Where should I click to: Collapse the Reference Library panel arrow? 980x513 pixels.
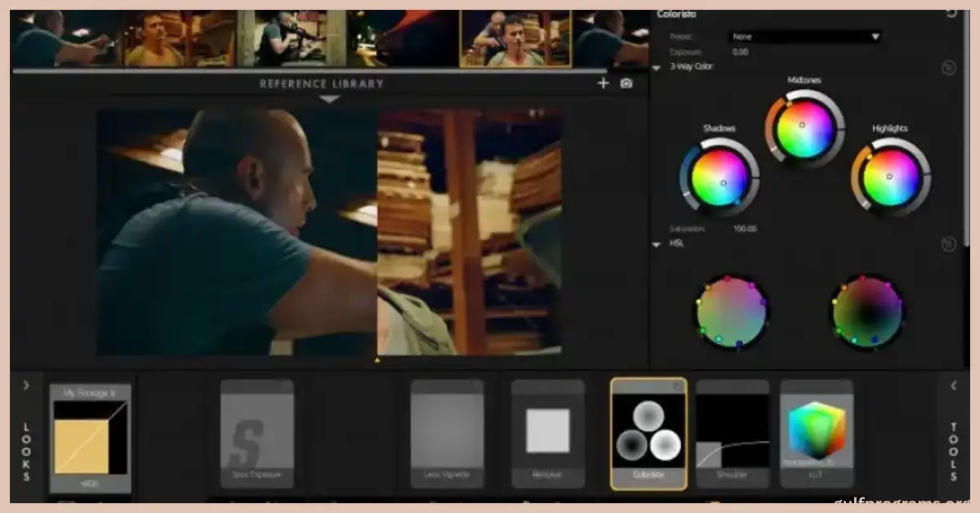[x=328, y=100]
